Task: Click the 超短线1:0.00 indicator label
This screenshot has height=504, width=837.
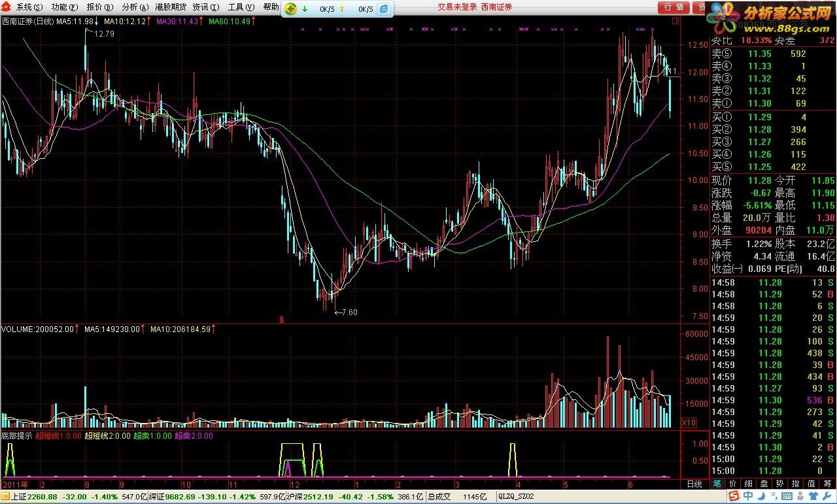Action: coord(58,435)
